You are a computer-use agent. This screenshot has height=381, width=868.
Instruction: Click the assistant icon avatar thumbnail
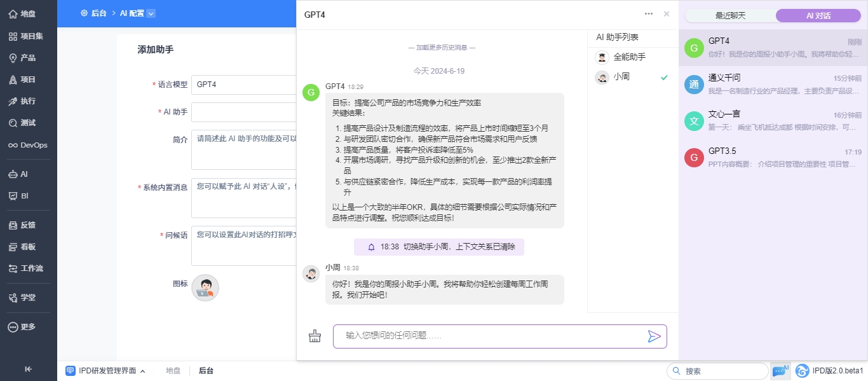(205, 288)
